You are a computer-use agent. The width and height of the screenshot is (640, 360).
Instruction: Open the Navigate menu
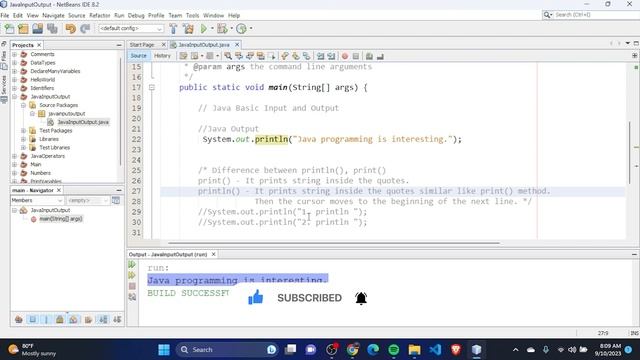pyautogui.click(x=53, y=16)
